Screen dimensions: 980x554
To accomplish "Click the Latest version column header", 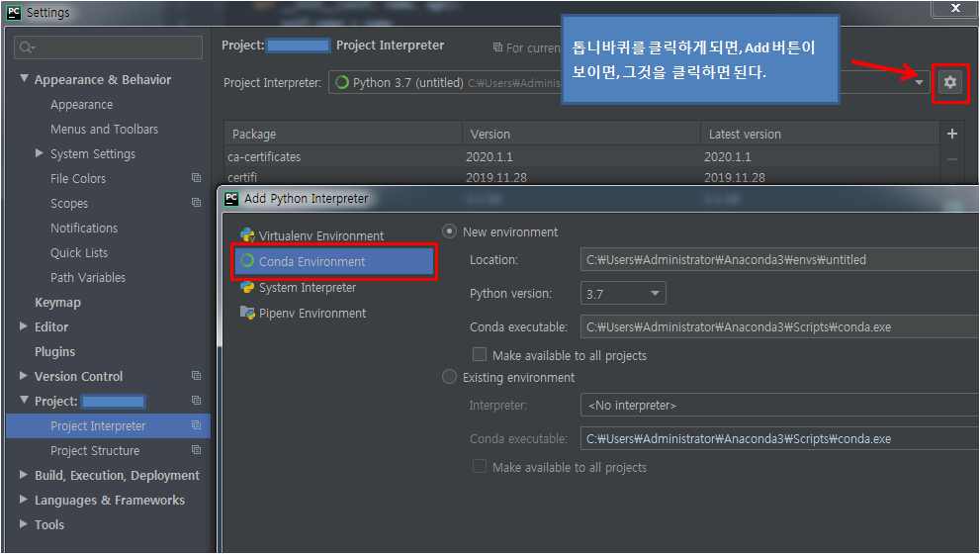I will tap(820, 134).
